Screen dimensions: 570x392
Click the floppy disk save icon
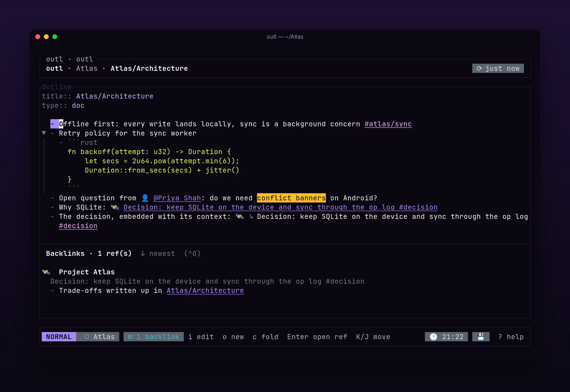point(481,337)
